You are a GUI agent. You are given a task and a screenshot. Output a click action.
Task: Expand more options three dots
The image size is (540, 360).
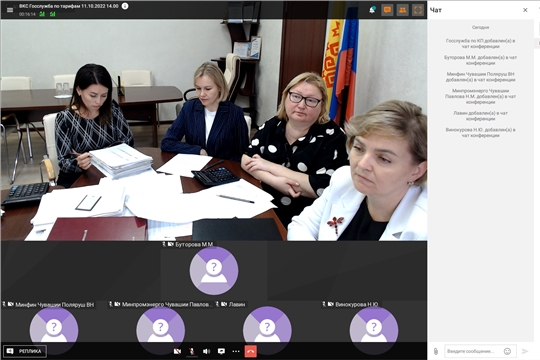[236, 351]
